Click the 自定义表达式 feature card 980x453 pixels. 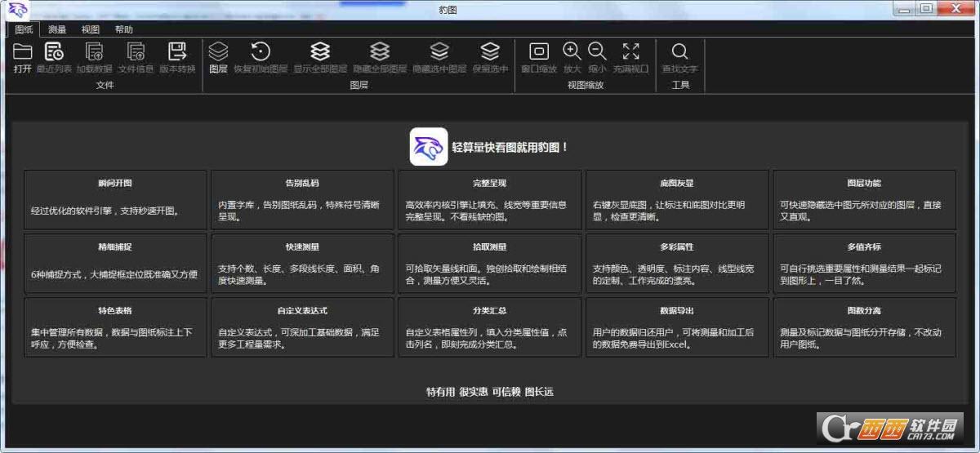[x=302, y=327]
